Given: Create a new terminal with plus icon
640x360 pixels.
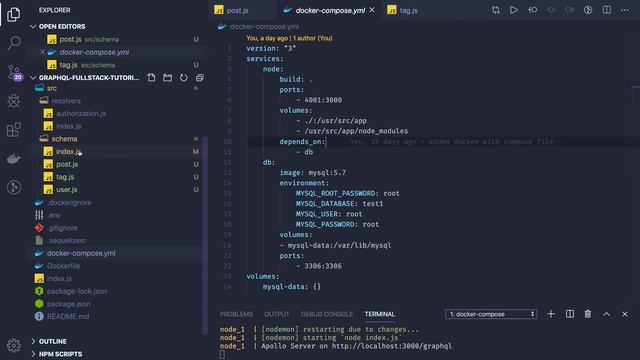Looking at the screenshot, I should 551,314.
